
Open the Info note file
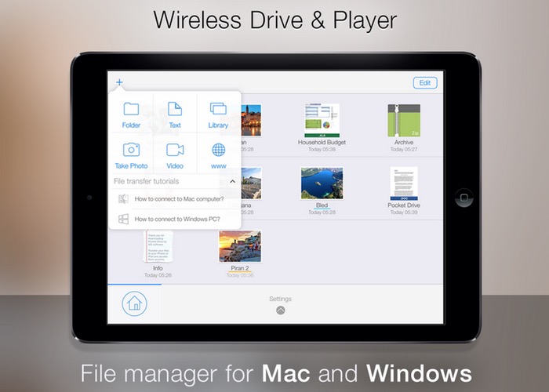click(158, 246)
